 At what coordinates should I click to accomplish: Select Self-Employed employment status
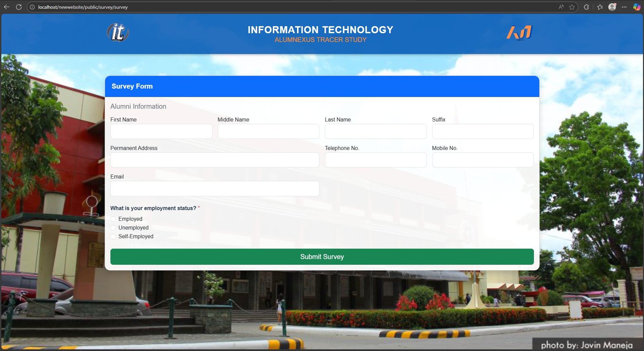click(x=113, y=237)
